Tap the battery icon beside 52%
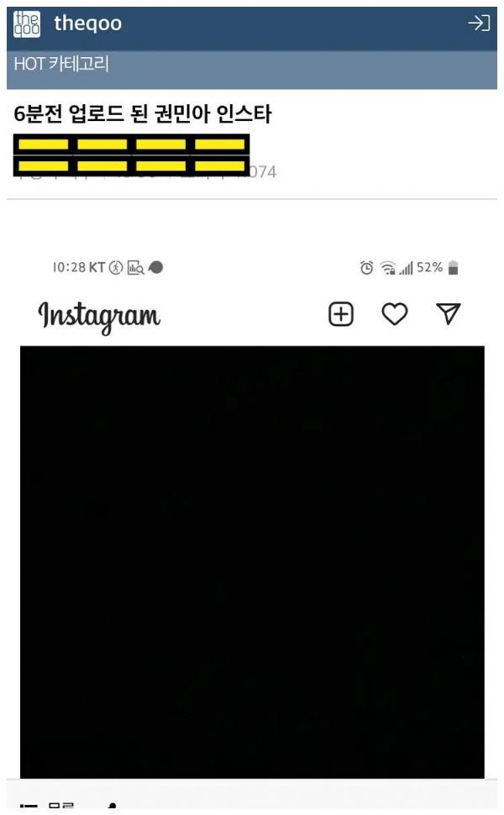This screenshot has width=504, height=815. click(x=453, y=268)
